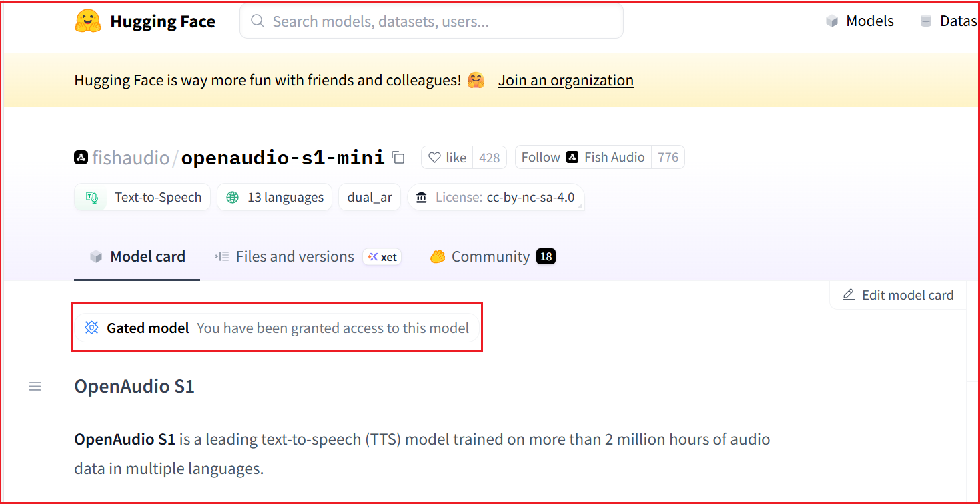This screenshot has height=504, width=980.
Task: Show the 428 likes count
Action: 490,158
